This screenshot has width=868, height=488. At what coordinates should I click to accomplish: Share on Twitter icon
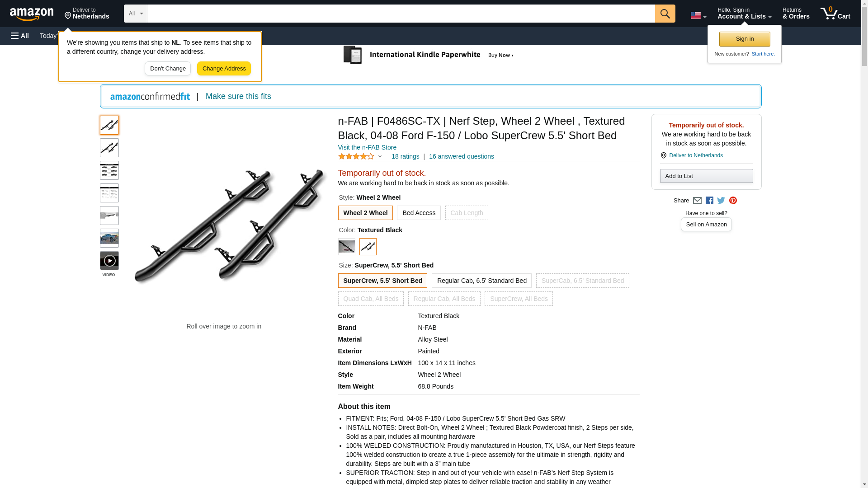tap(721, 201)
